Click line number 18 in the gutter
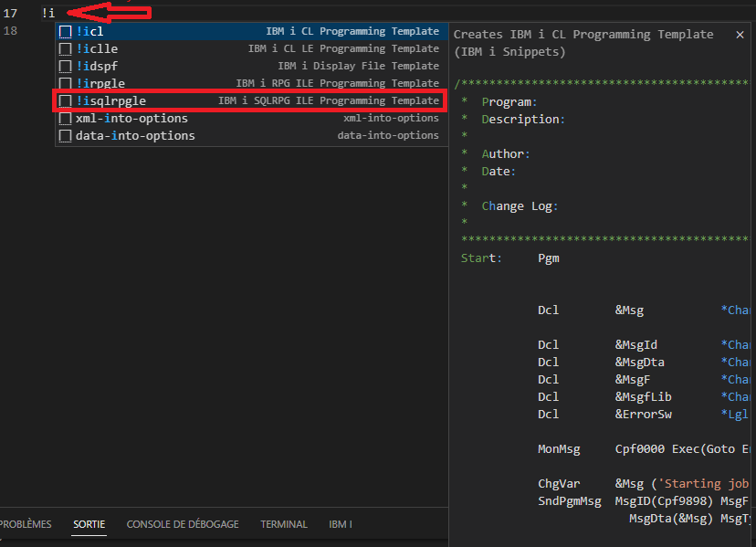This screenshot has height=547, width=756. 10,31
